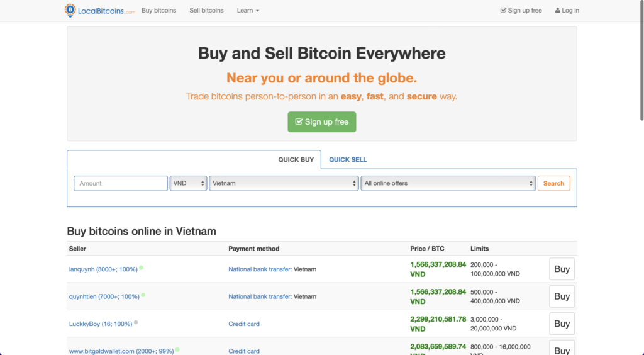644x355 pixels.
Task: Click the LocalBitcoins logo
Action: (x=100, y=11)
